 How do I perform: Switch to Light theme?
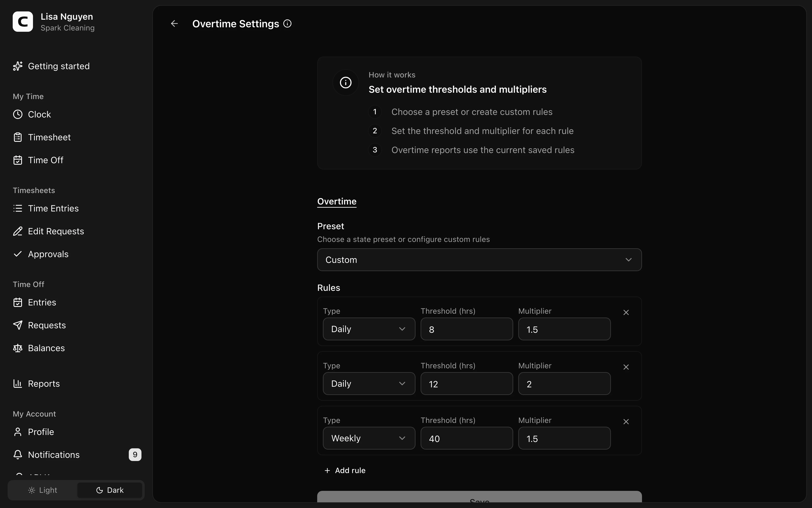coord(43,490)
